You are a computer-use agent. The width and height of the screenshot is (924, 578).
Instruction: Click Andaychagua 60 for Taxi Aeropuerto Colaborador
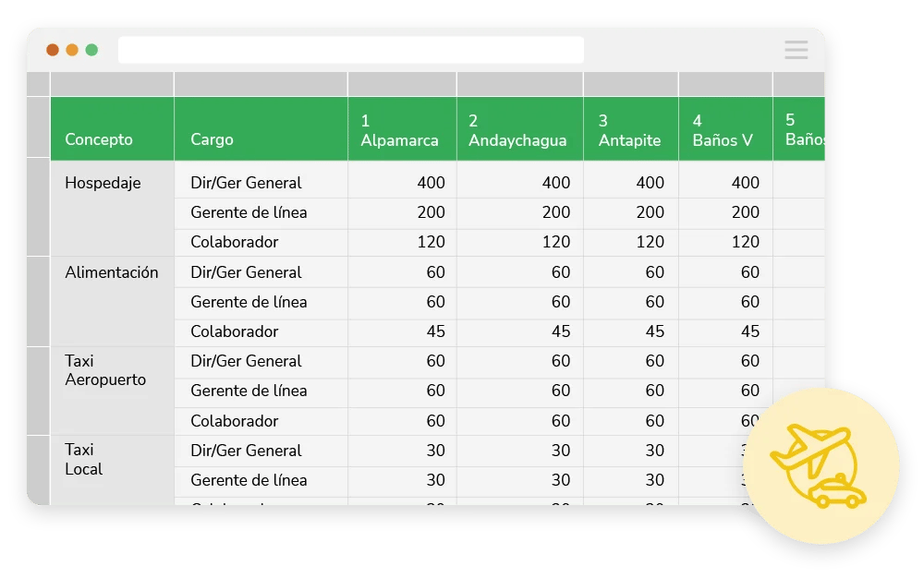point(520,421)
